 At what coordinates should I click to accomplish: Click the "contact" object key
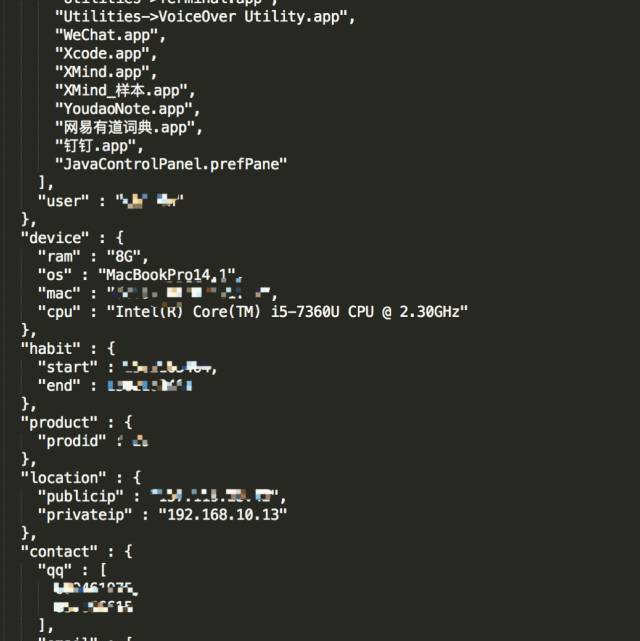click(59, 552)
